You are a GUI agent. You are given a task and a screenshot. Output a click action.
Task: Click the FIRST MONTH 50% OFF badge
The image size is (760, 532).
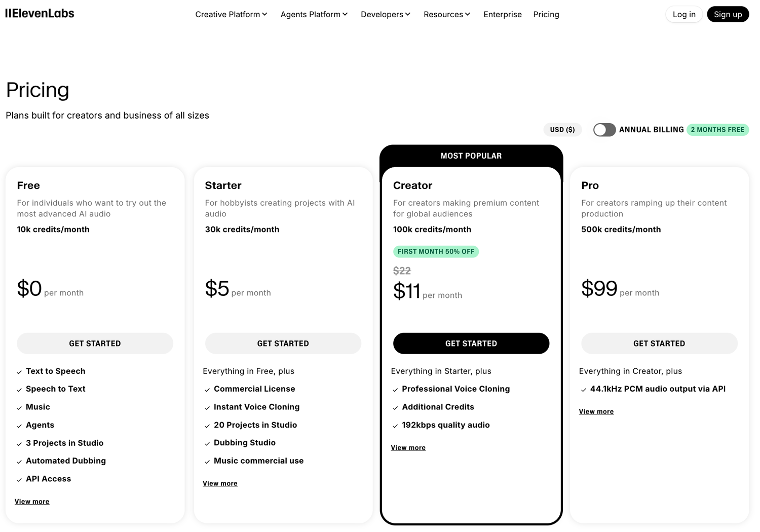pyautogui.click(x=436, y=251)
